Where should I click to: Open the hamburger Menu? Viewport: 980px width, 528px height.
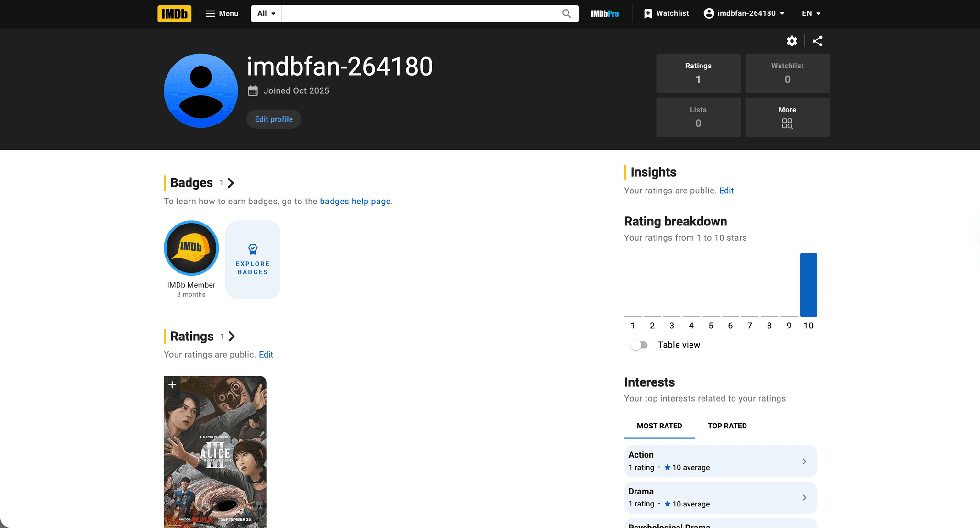222,13
